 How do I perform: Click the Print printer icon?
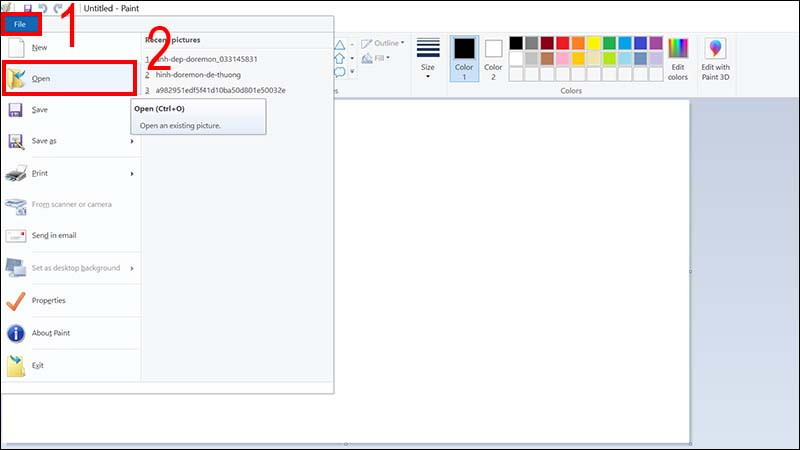coord(17,173)
